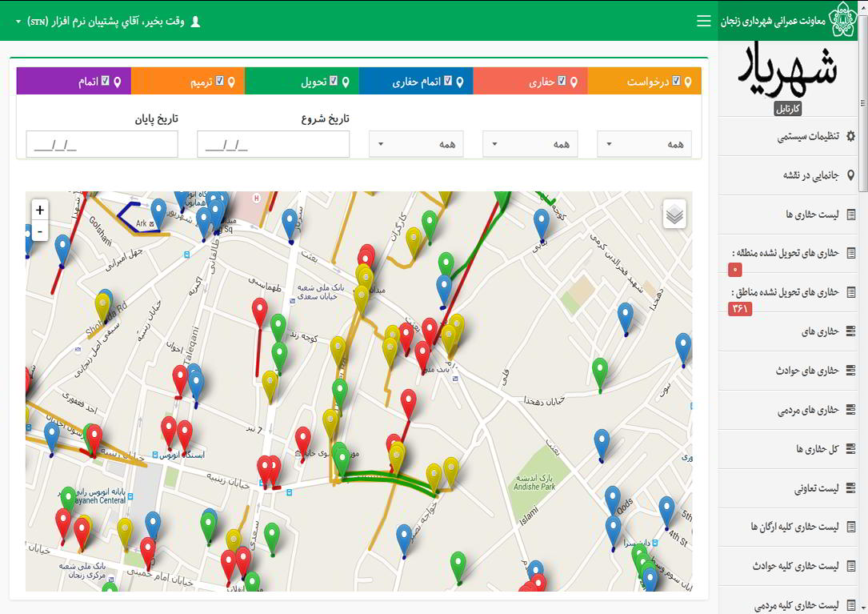This screenshot has height=614, width=868.
Task: Click the sidebar vertical scrollbar
Action: click(863, 103)
